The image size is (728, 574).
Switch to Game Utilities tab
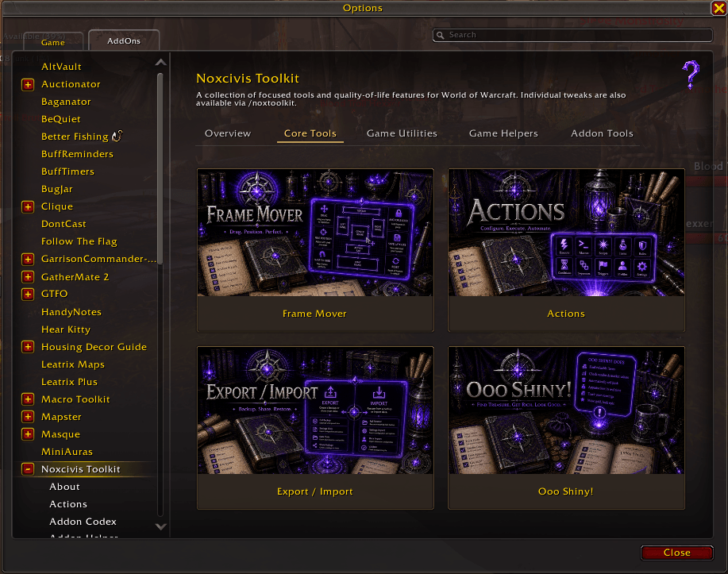(402, 133)
